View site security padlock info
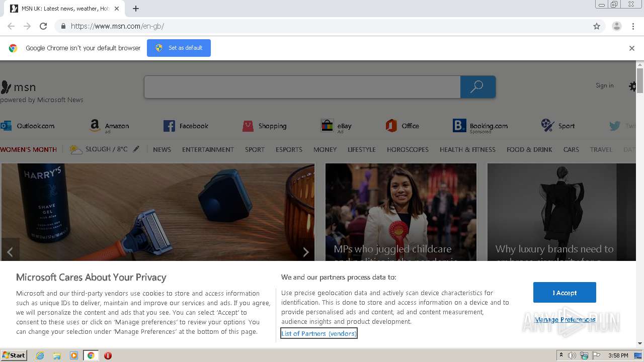 coord(63,26)
